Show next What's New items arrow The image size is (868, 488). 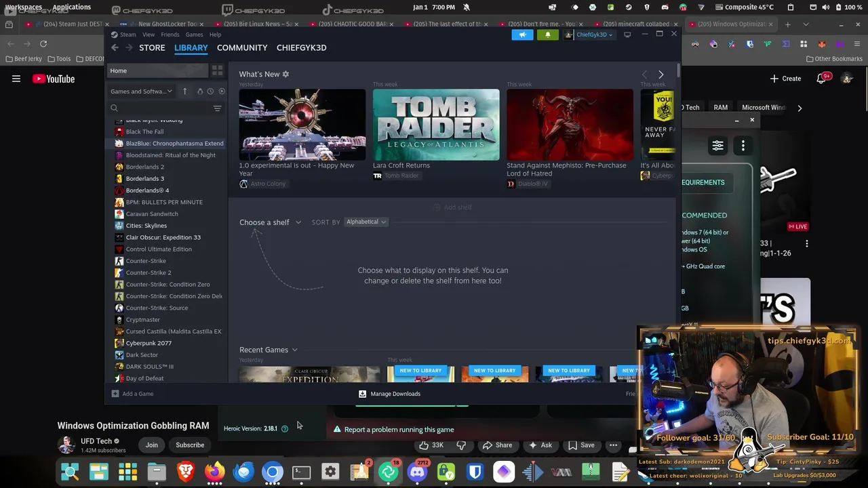click(661, 75)
